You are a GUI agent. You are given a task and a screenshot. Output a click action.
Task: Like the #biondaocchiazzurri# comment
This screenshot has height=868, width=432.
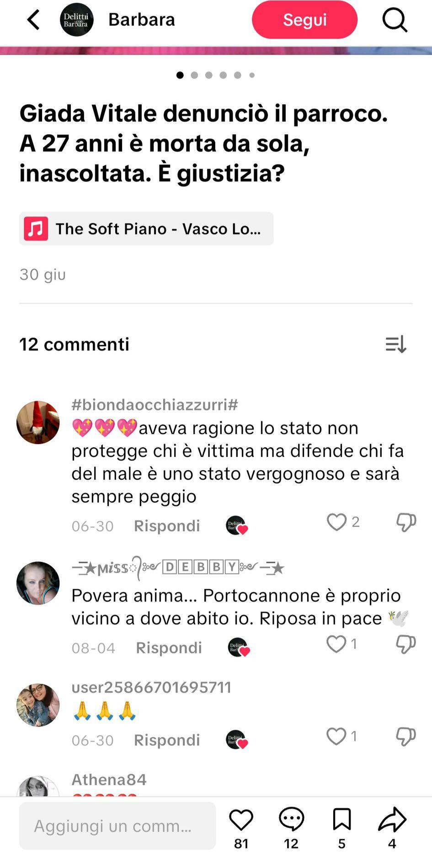pos(336,522)
